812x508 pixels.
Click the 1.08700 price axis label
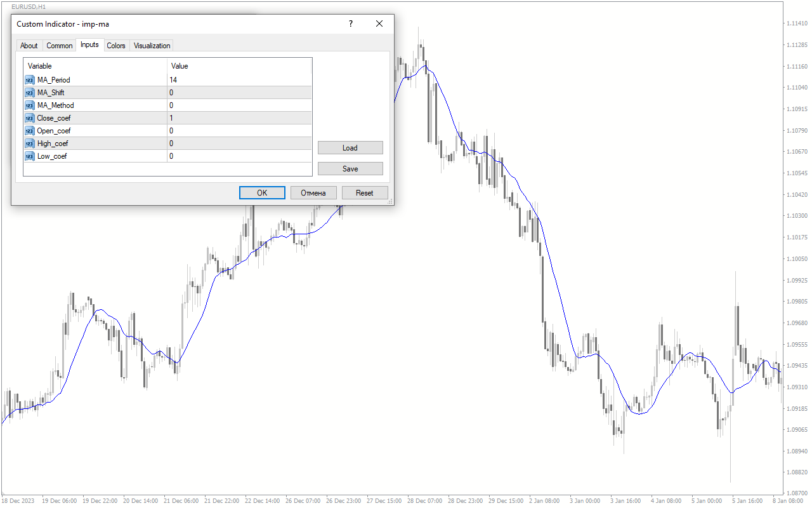point(797,493)
